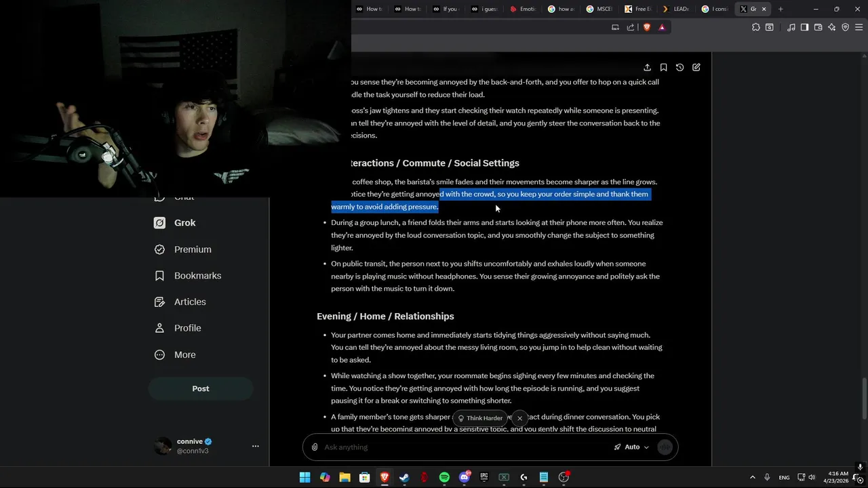
Task: Click the "Evening / Home / Relationships" heading
Action: tap(385, 317)
